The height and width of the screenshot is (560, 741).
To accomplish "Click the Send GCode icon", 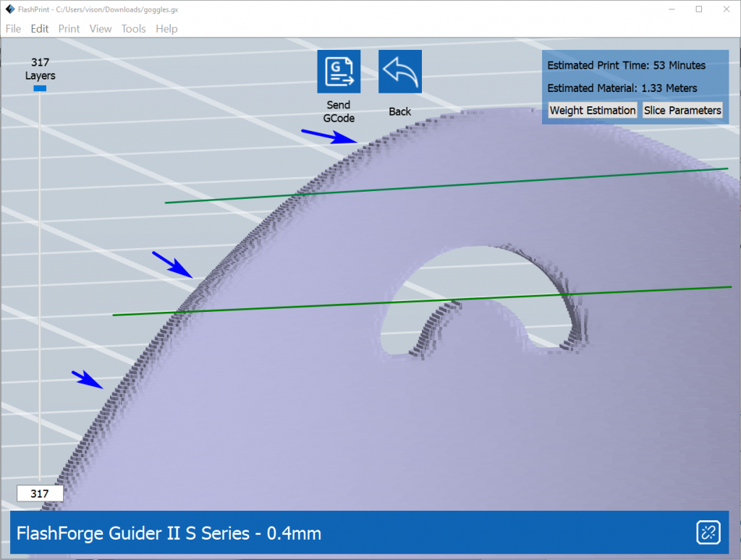I will tap(338, 72).
